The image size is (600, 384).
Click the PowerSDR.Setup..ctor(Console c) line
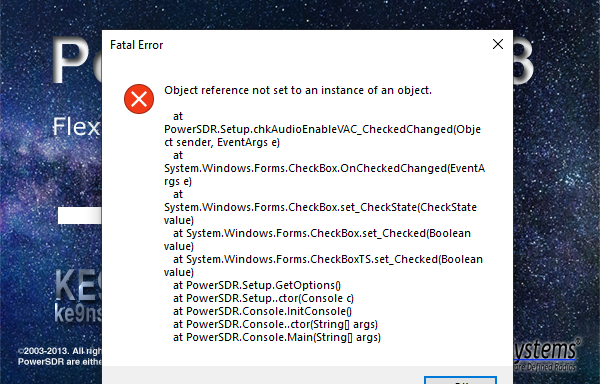[263, 298]
